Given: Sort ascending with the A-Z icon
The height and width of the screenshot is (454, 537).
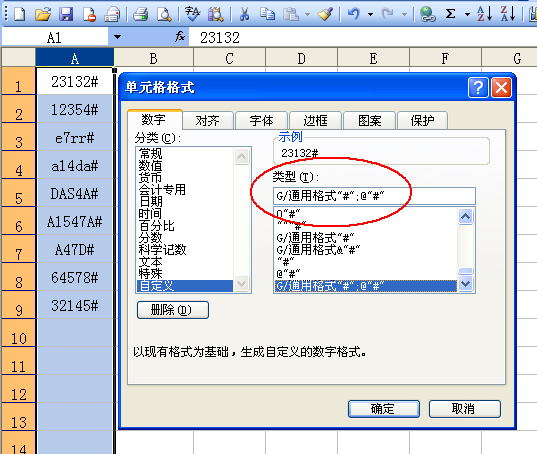Looking at the screenshot, I should pos(485,14).
